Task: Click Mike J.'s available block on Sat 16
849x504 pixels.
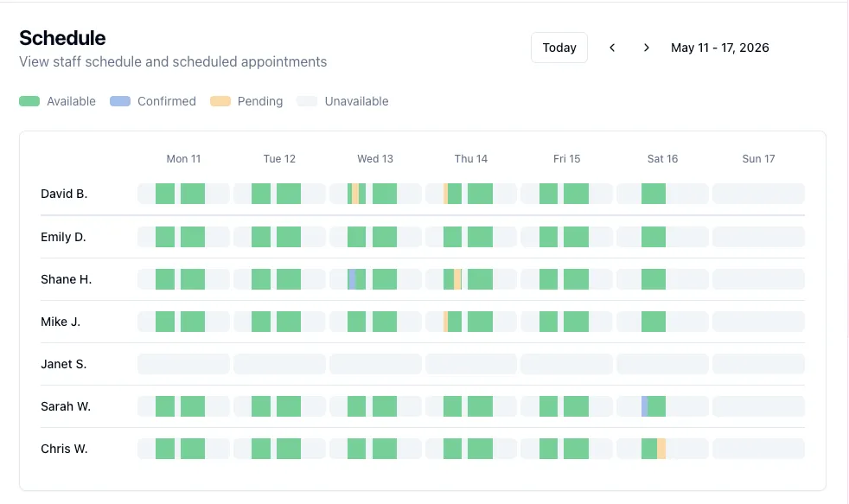Action: coord(654,322)
